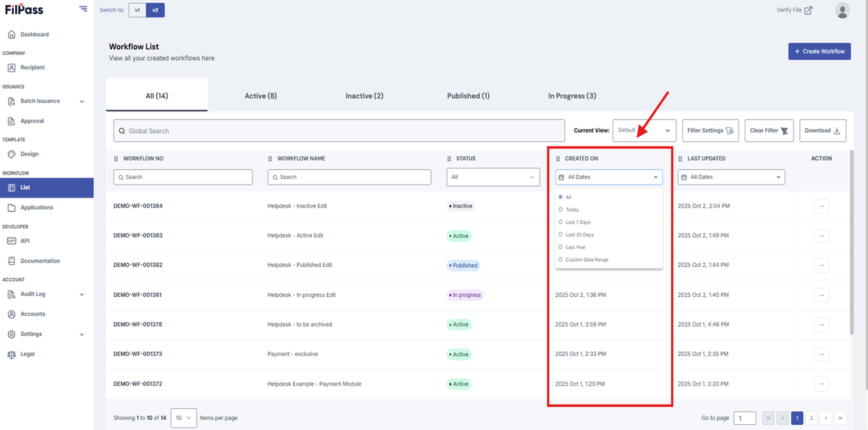The height and width of the screenshot is (430, 868).
Task: Focus the Go to page input
Action: point(744,418)
